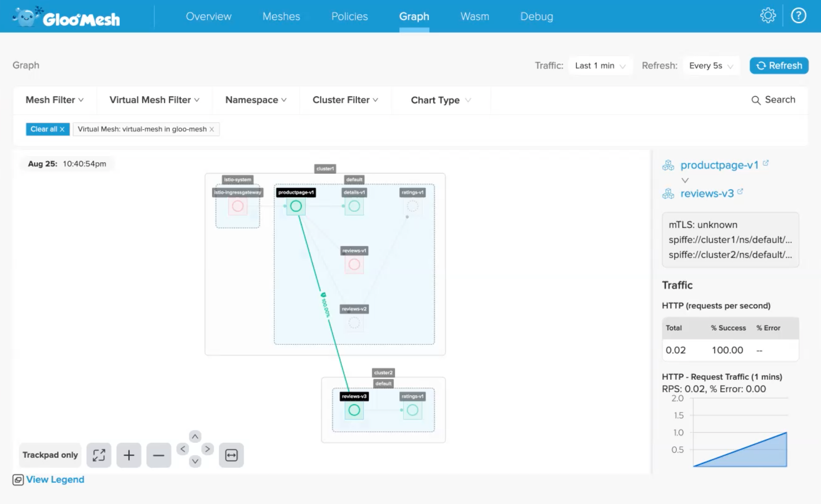Image resolution: width=821 pixels, height=504 pixels.
Task: Click the 100.00% traffic edge label
Action: pyautogui.click(x=325, y=305)
